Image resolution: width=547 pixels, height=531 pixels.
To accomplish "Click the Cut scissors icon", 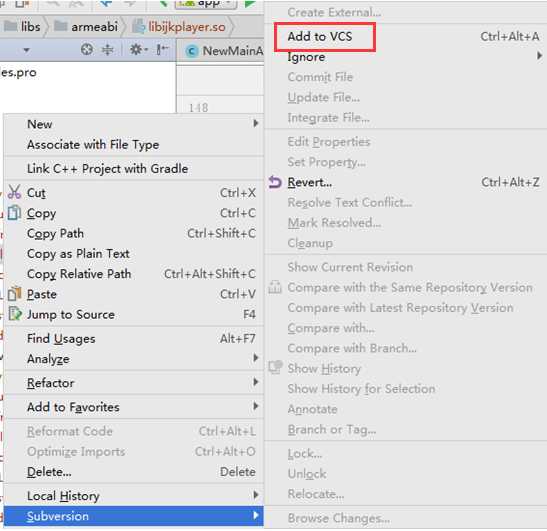I will point(14,192).
